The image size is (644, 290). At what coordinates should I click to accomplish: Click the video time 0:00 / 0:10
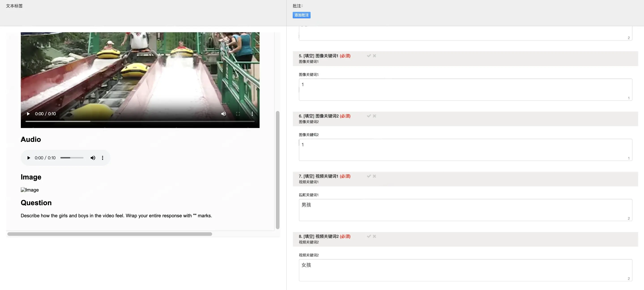pos(45,114)
